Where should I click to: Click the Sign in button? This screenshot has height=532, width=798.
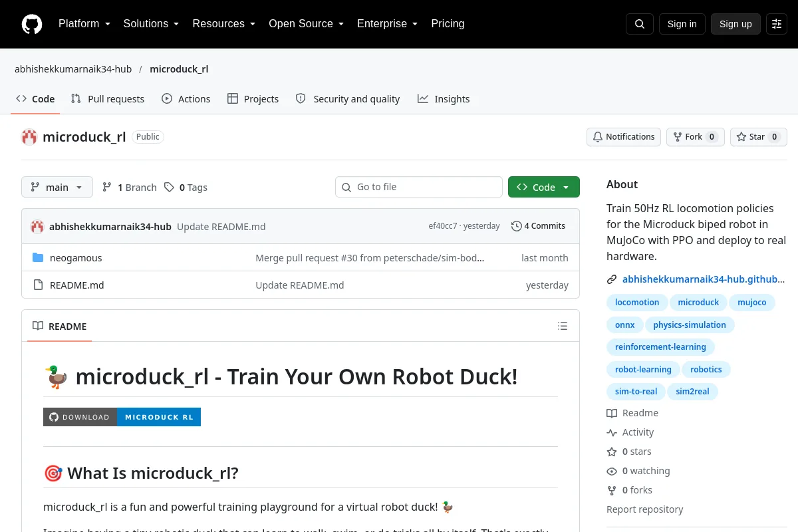pos(682,24)
